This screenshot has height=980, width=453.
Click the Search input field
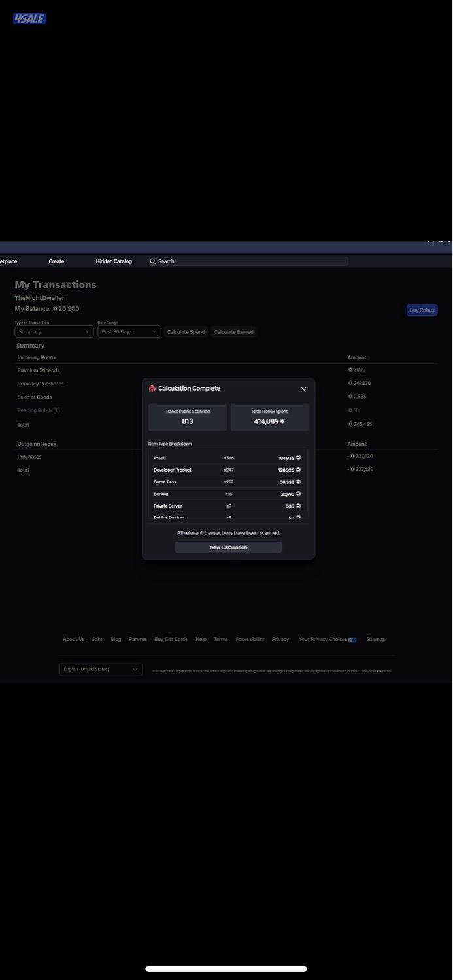click(x=248, y=261)
